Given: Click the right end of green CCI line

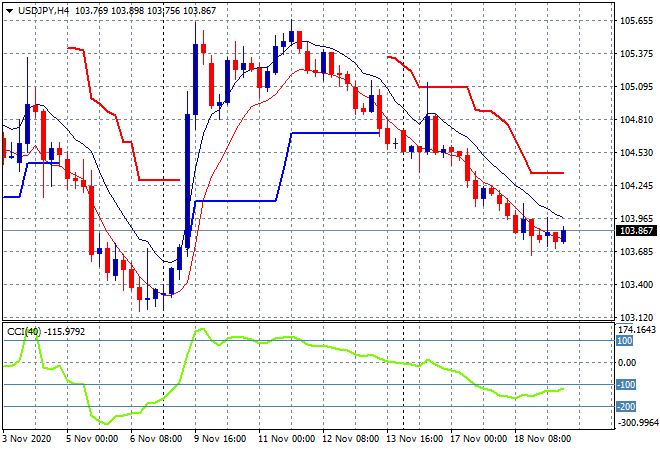Looking at the screenshot, I should [563, 388].
